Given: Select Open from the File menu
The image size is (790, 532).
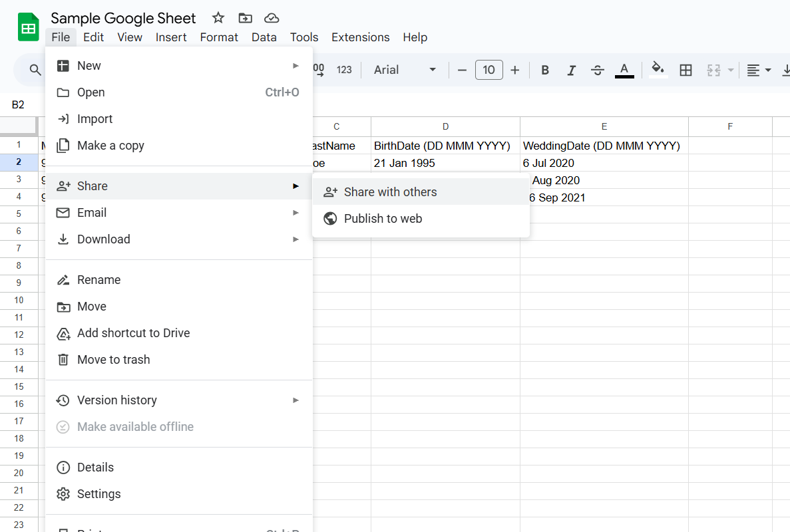Looking at the screenshot, I should [179, 92].
